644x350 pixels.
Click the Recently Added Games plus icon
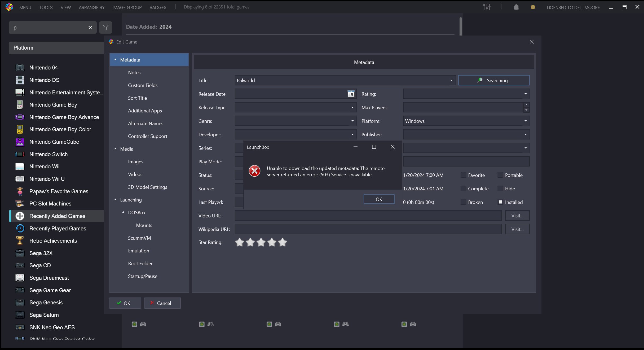[20, 216]
